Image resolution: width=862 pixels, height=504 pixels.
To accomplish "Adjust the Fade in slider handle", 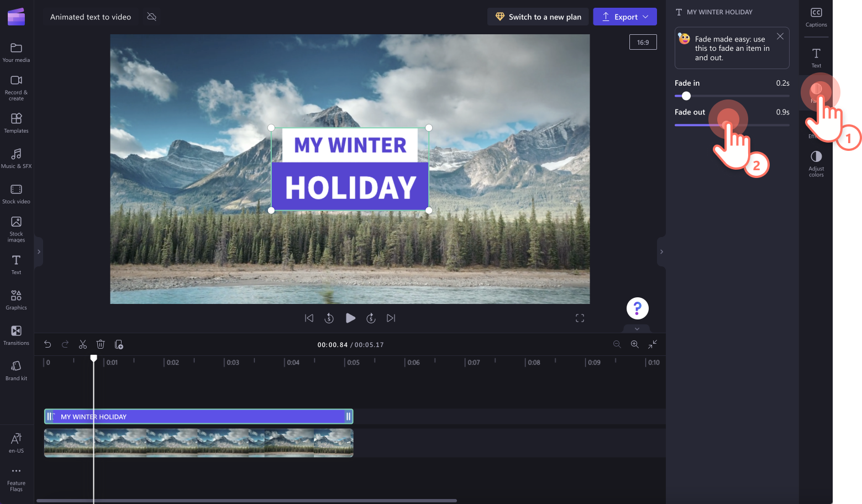I will click(x=685, y=96).
